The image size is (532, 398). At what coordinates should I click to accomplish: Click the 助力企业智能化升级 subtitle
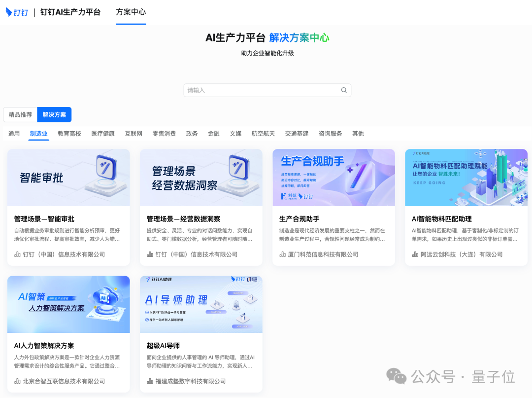click(x=267, y=53)
